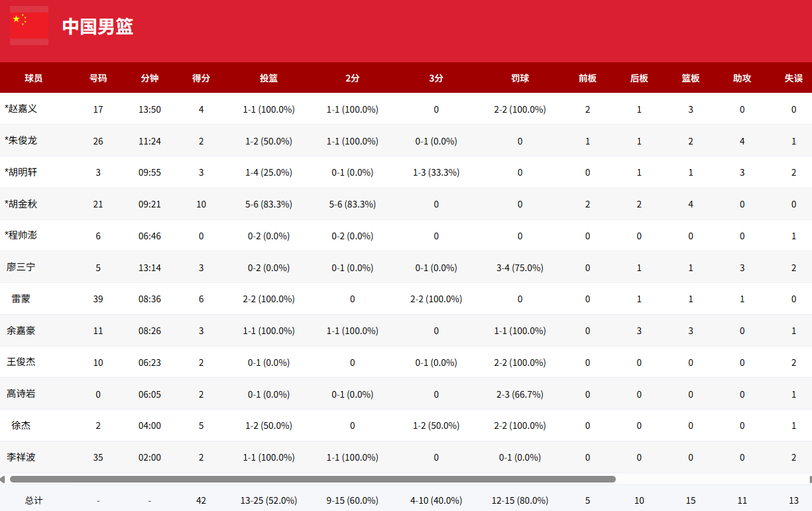Click 李祥波's minutes 02:00
Screen dimensions: 812x511
pos(150,457)
